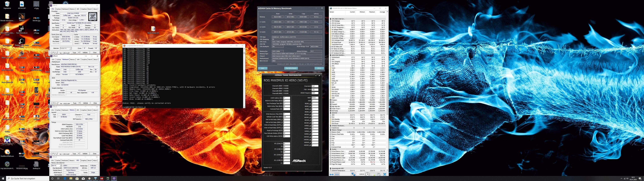Click the tREFI field in ASRock Timing Configurator
The width and height of the screenshot is (644, 181).
[x=315, y=98]
